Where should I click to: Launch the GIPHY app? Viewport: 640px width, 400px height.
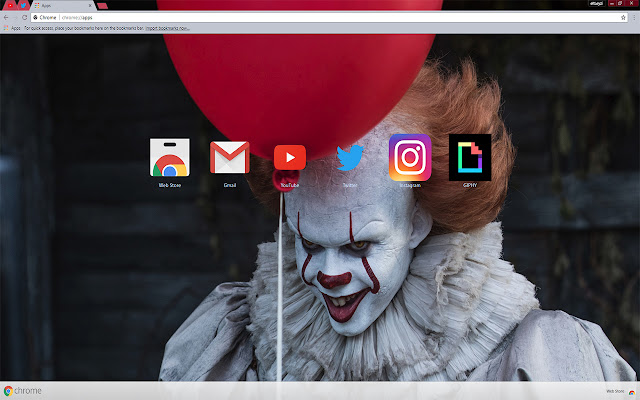pos(470,158)
